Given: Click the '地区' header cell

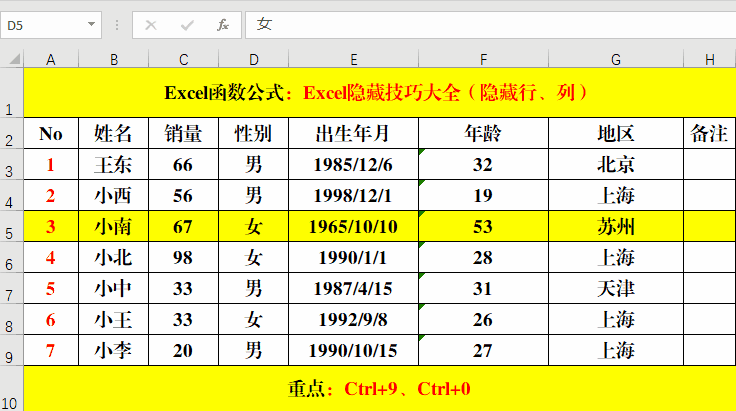Looking at the screenshot, I should [616, 133].
